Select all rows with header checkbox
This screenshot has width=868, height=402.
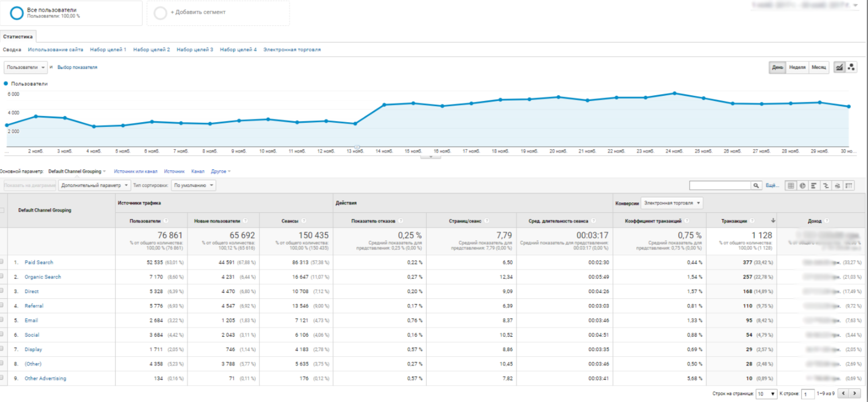pyautogui.click(x=2, y=210)
